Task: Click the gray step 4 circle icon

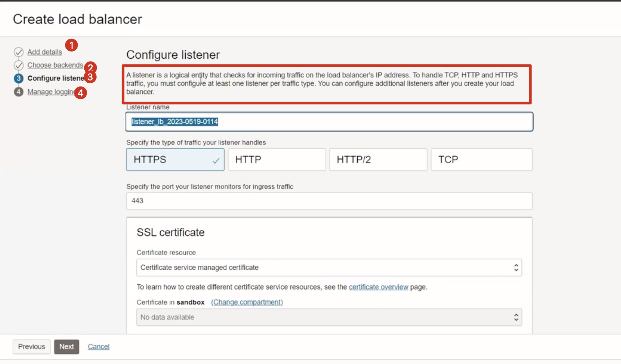Action: click(19, 92)
